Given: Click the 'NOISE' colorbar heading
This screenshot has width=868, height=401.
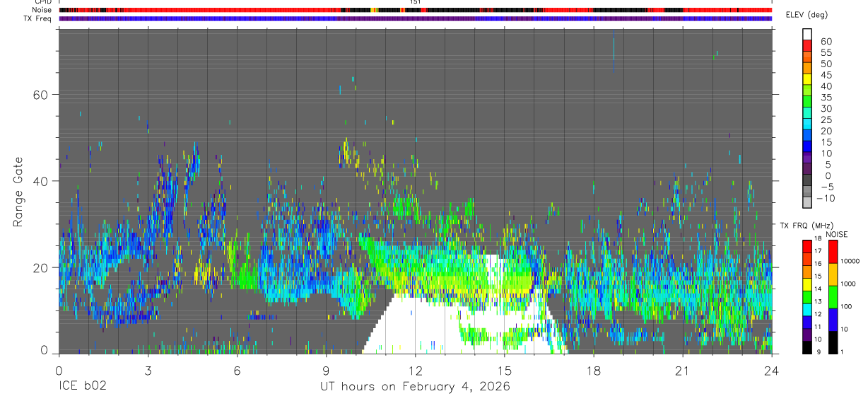Looking at the screenshot, I should point(837,234).
